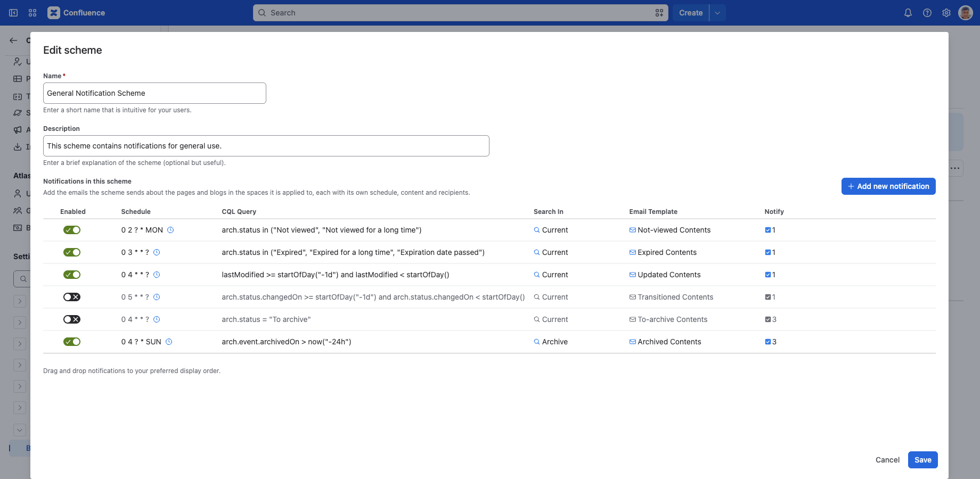Open the notifications bell icon
980x479 pixels.
(x=908, y=13)
